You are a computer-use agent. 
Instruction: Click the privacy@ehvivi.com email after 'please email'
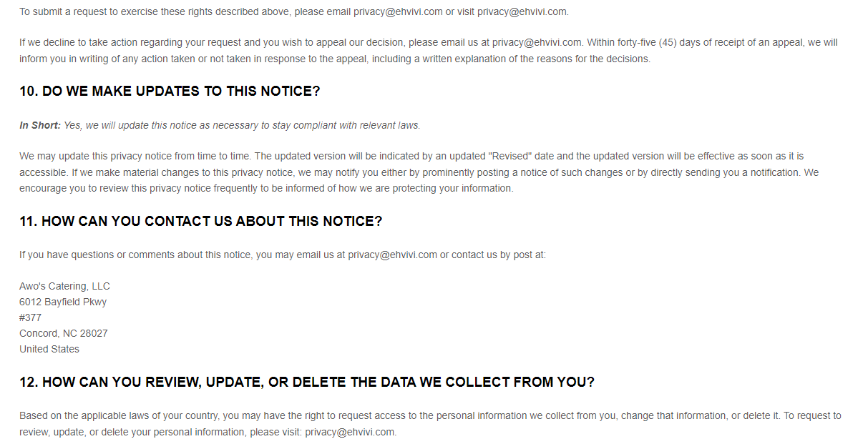[x=398, y=12]
